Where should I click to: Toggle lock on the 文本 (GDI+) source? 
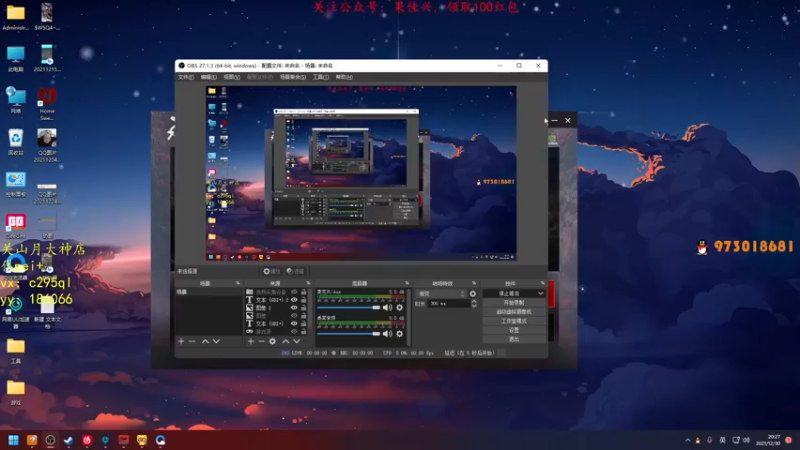click(304, 323)
